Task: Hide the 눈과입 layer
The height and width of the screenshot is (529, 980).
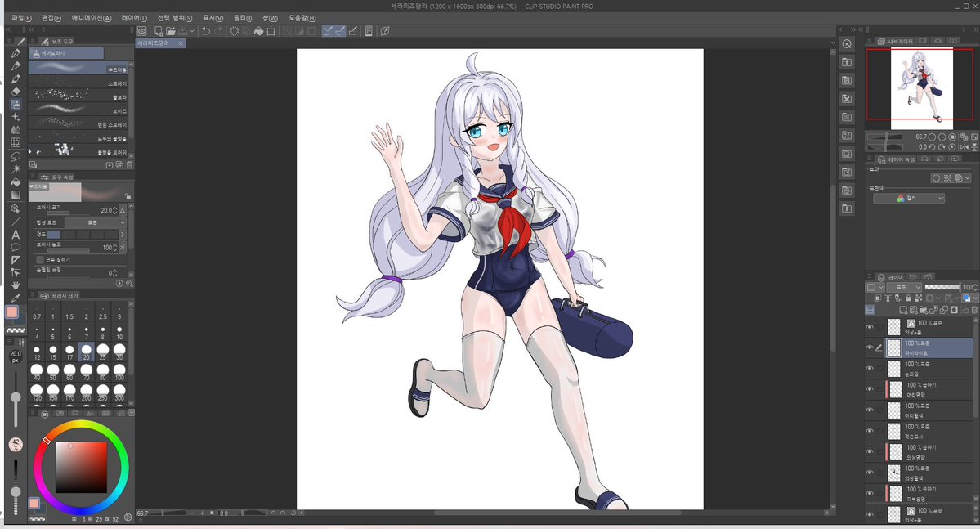Action: point(869,367)
